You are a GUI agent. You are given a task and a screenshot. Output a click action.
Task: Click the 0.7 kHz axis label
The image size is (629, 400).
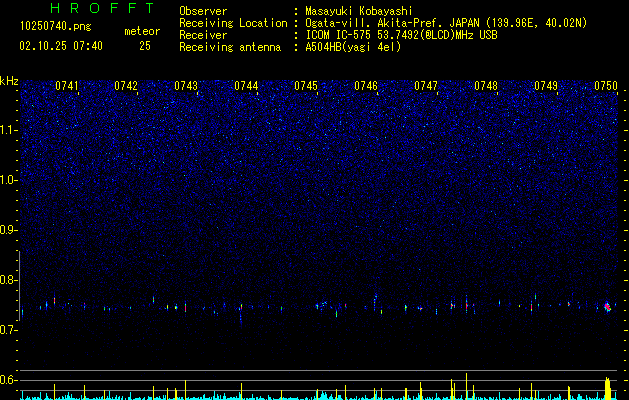(9, 330)
